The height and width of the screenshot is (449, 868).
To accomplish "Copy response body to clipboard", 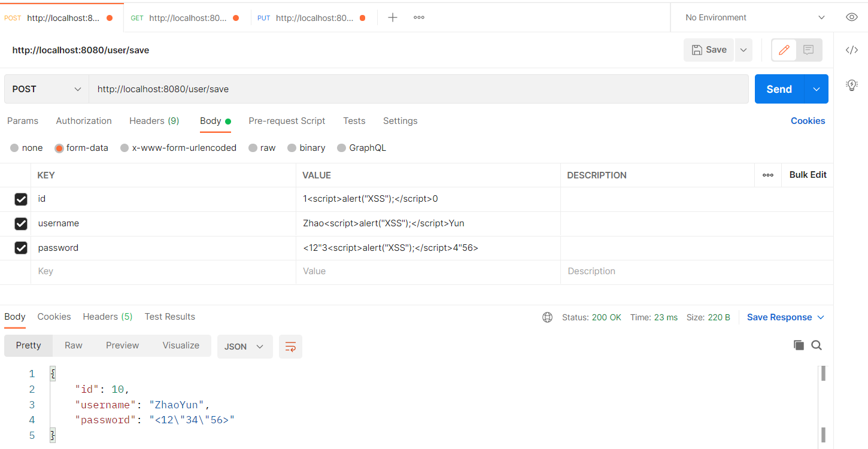I will click(799, 345).
